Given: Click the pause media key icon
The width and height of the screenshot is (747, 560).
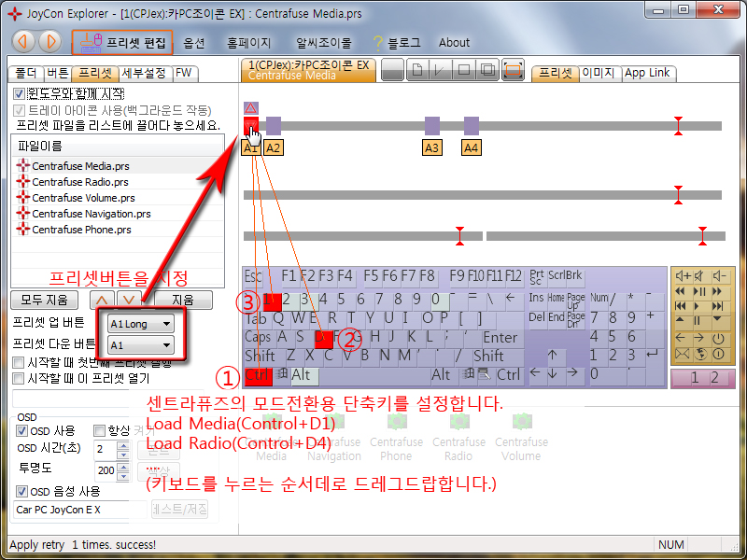Looking at the screenshot, I should [697, 321].
